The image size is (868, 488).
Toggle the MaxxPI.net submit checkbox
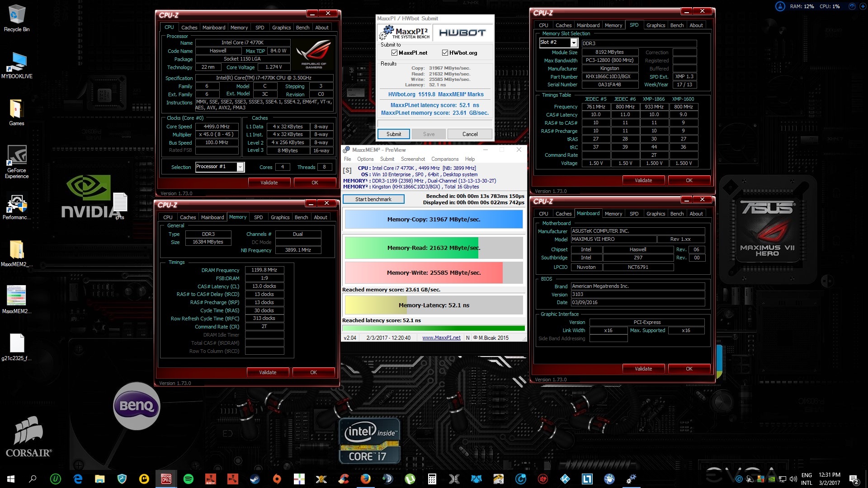click(394, 53)
